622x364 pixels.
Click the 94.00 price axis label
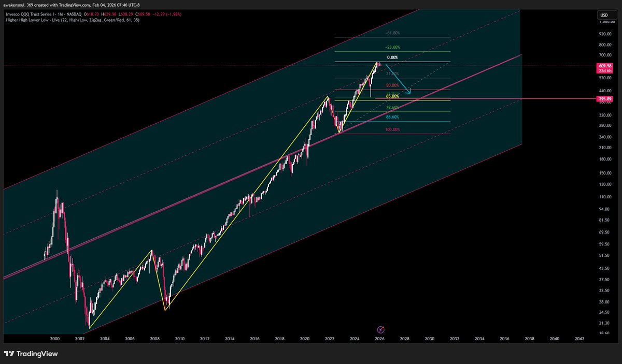[x=605, y=209]
